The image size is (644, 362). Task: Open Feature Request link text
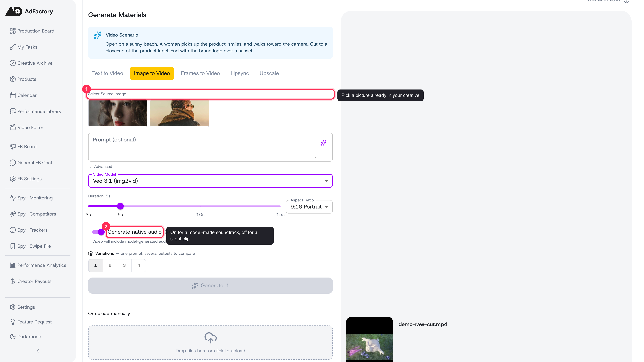coord(35,322)
